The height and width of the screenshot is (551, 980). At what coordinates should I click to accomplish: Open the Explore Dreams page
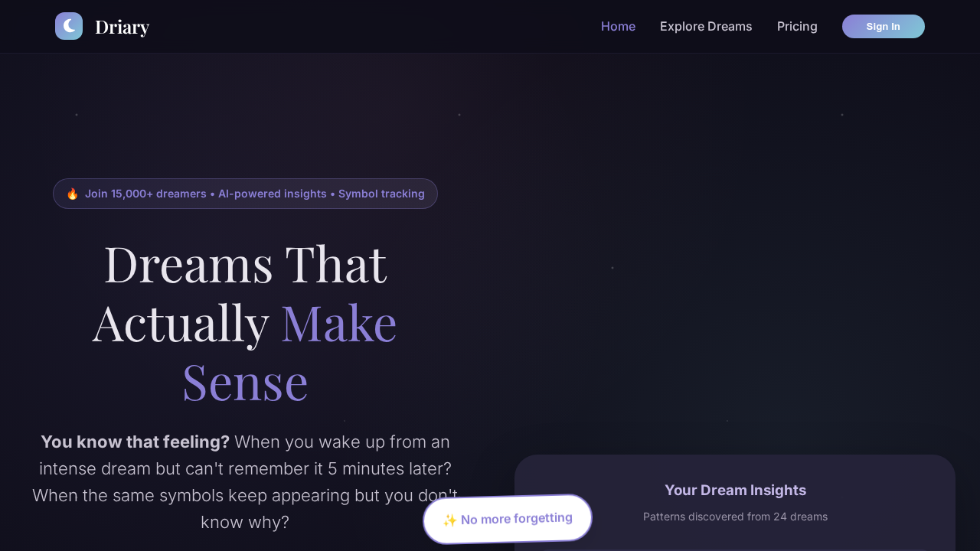pyautogui.click(x=706, y=26)
